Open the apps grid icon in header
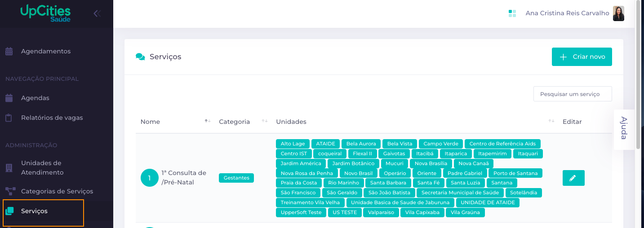Image resolution: width=644 pixels, height=228 pixels. click(x=512, y=13)
